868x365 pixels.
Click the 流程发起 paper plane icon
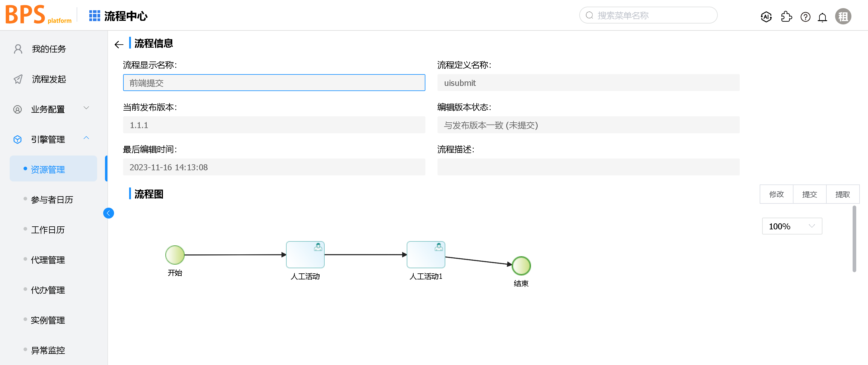tap(17, 79)
